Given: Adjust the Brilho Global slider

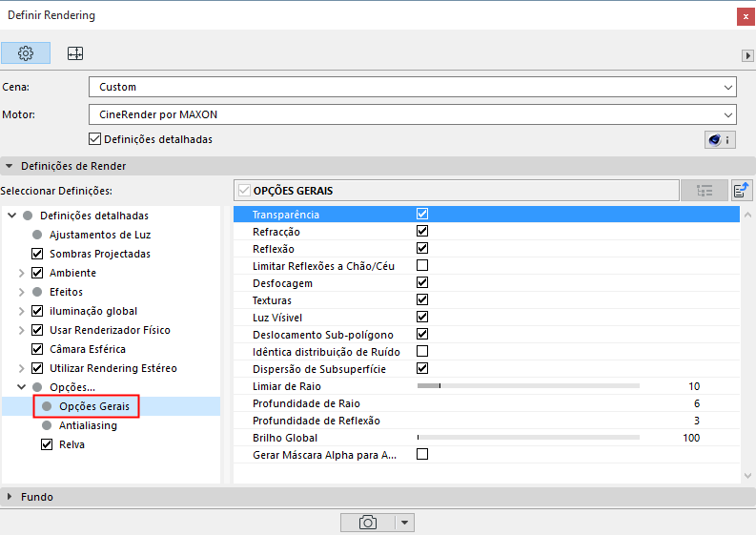Looking at the screenshot, I should tap(528, 438).
